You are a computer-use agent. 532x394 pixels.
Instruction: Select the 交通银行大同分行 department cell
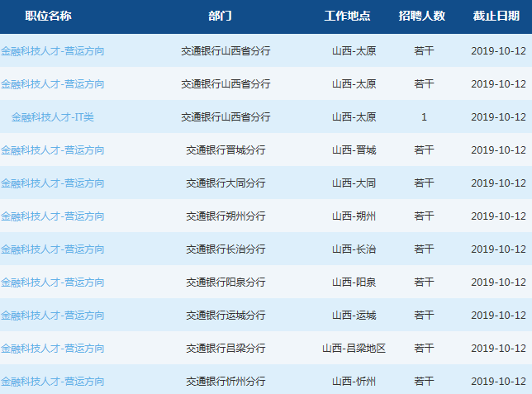point(226,183)
